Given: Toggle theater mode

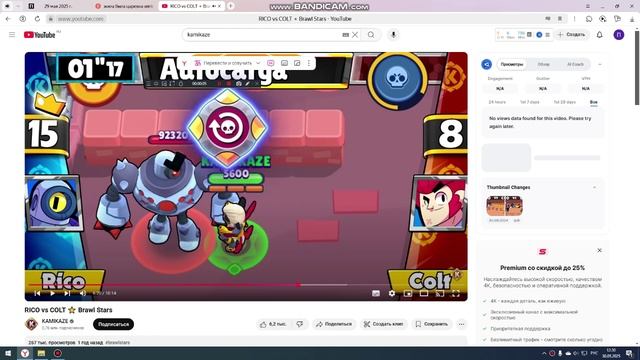Looking at the screenshot, I should (424, 293).
